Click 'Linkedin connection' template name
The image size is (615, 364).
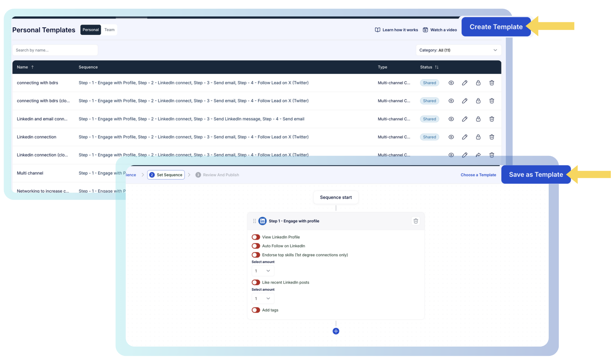point(36,137)
